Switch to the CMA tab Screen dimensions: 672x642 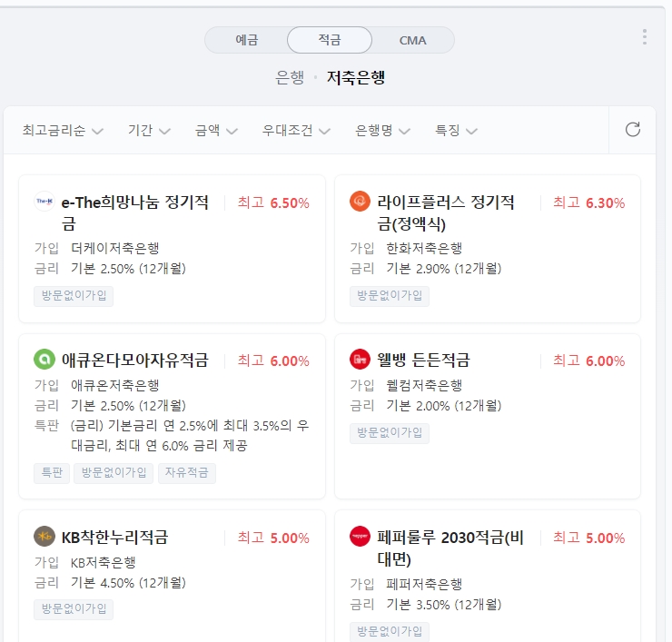coord(412,40)
